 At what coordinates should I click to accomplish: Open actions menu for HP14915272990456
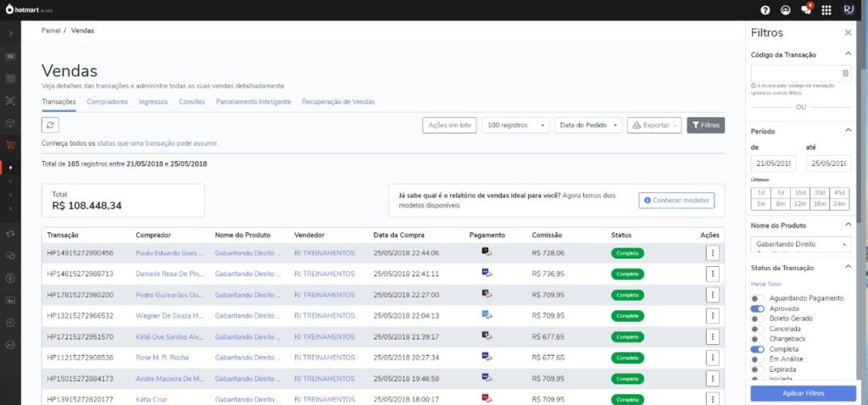(712, 252)
